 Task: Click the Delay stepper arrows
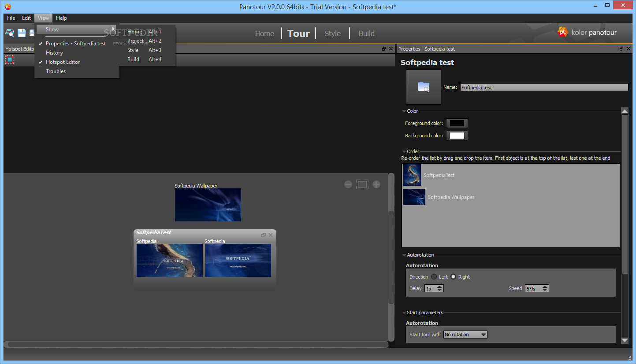click(x=440, y=288)
